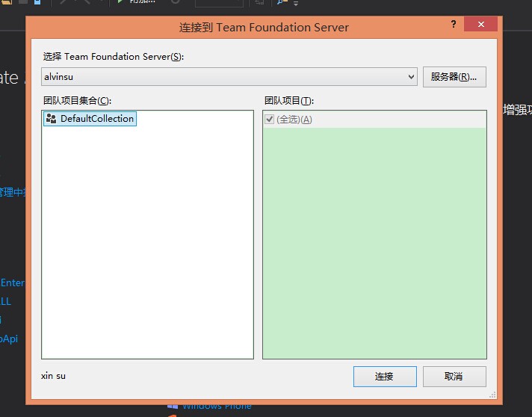The image size is (532, 417).
Task: Click the green start arrow in Visual Studio toolbar
Action: coord(120,1)
